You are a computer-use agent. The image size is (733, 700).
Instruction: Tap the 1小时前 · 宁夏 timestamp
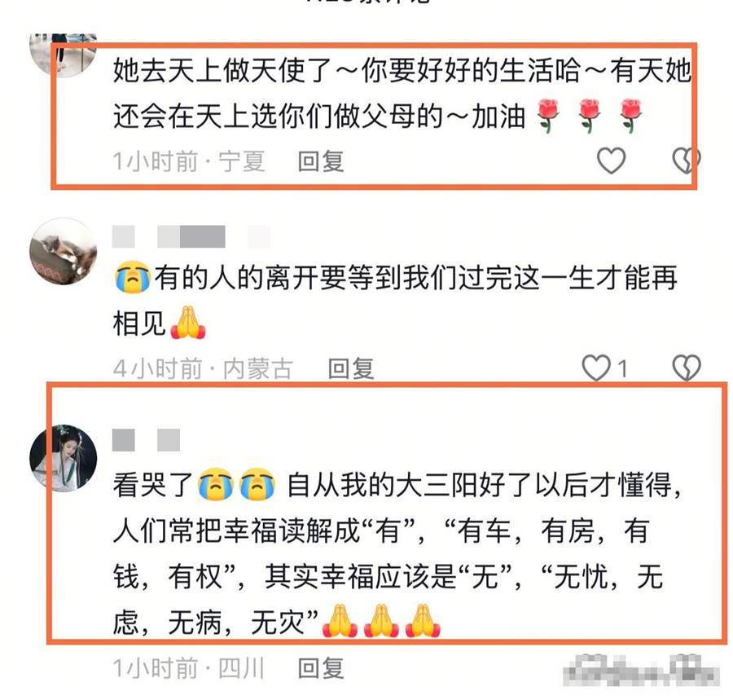click(189, 161)
